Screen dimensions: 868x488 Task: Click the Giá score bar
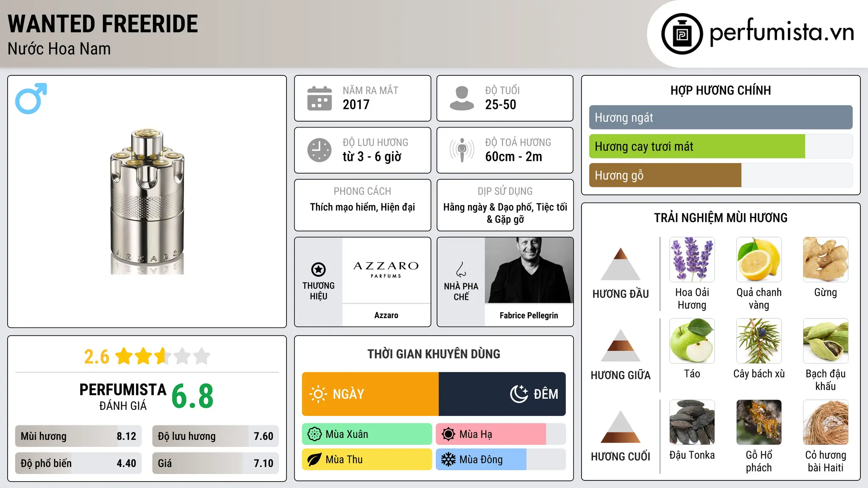pos(215,463)
